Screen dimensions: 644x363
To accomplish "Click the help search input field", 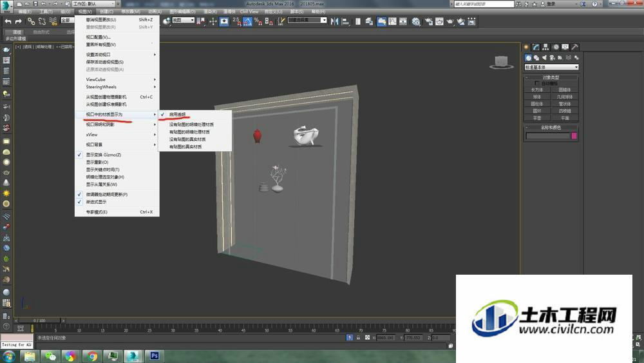I will (x=484, y=4).
